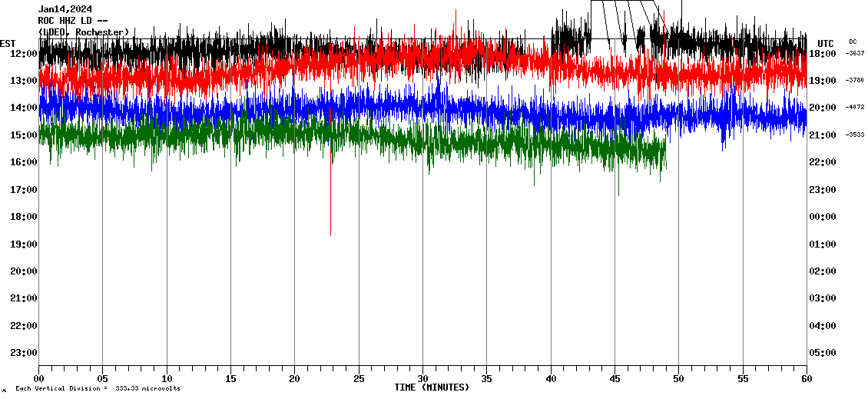Click the vertical division microvolts scale note

tap(98, 388)
